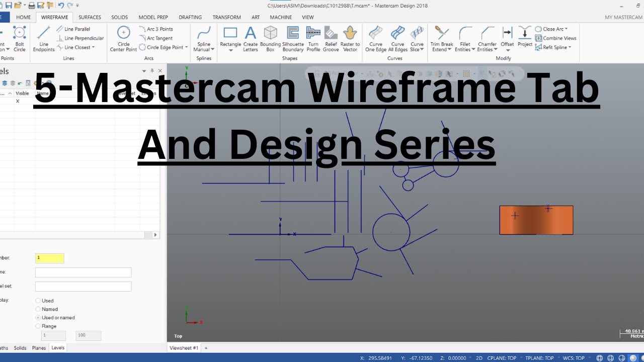Activate the Relief Groove tool
644x362 pixels.
point(331,39)
